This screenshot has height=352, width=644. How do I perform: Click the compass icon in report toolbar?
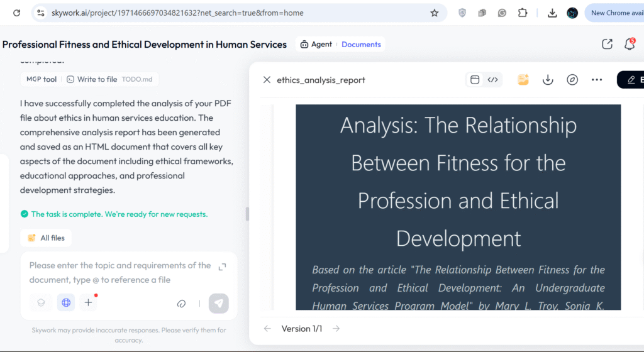pos(572,80)
